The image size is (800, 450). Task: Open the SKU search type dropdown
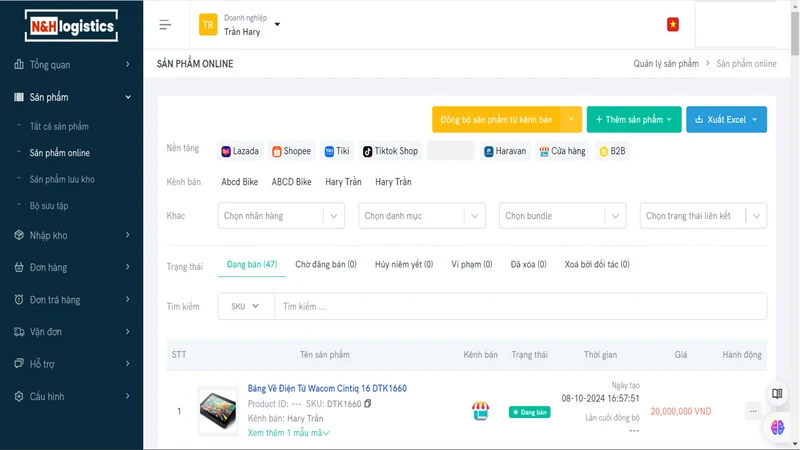point(246,306)
